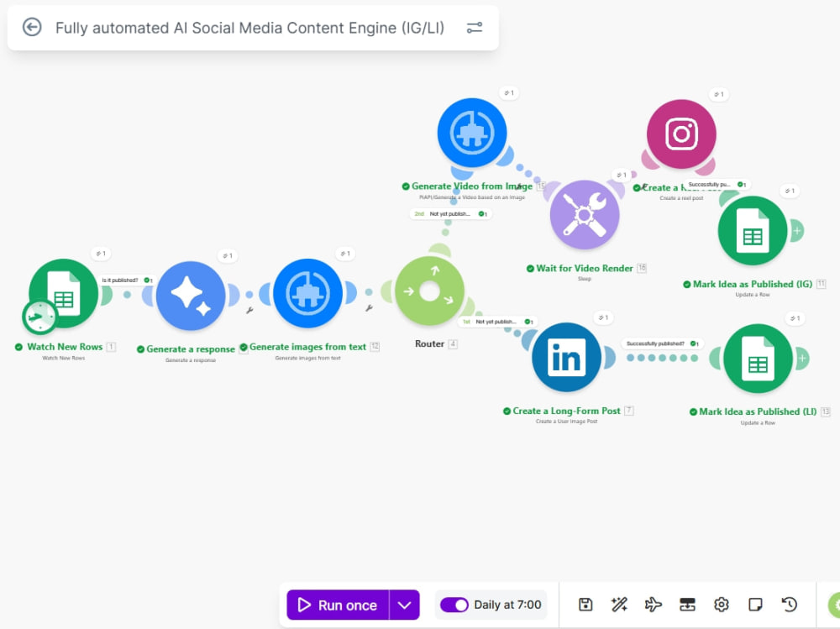Click the Run once button

click(338, 605)
